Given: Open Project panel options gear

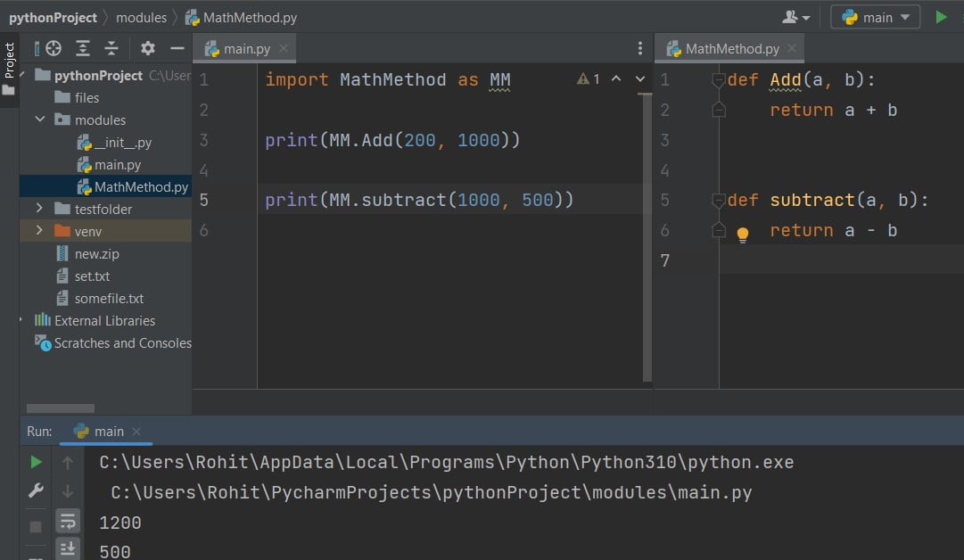Looking at the screenshot, I should point(148,47).
